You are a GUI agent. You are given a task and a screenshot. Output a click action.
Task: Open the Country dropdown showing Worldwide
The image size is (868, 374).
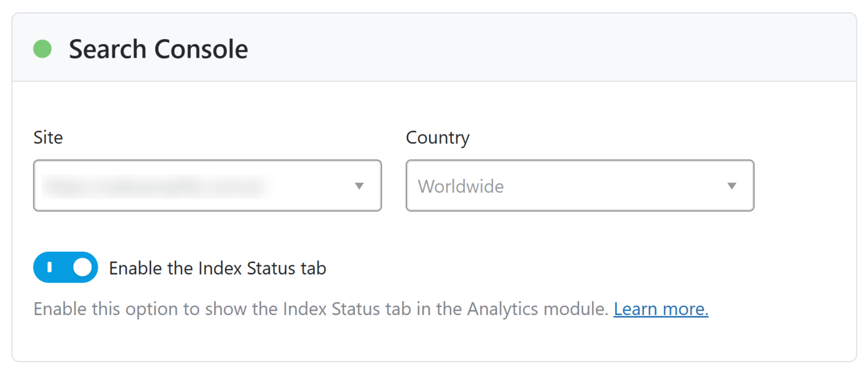[x=580, y=186]
